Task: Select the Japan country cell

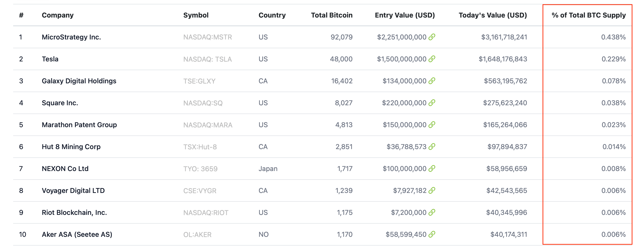Action: tap(268, 169)
